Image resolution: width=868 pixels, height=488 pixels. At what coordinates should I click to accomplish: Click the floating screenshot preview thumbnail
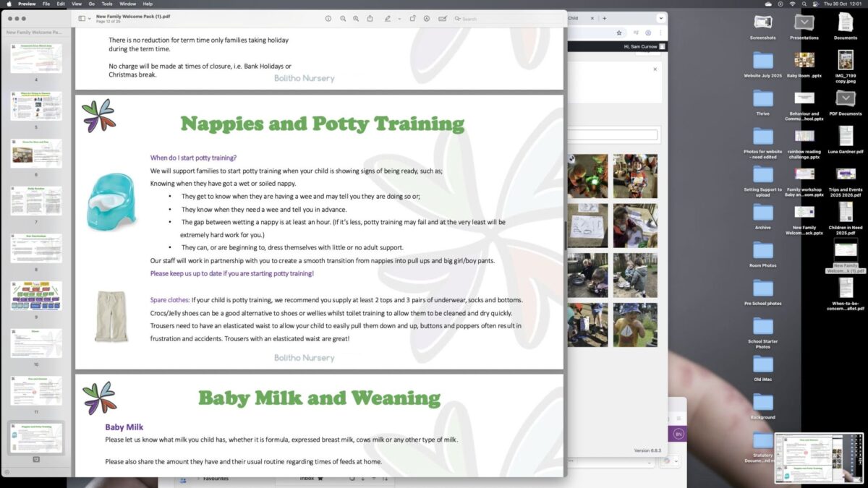tap(819, 458)
